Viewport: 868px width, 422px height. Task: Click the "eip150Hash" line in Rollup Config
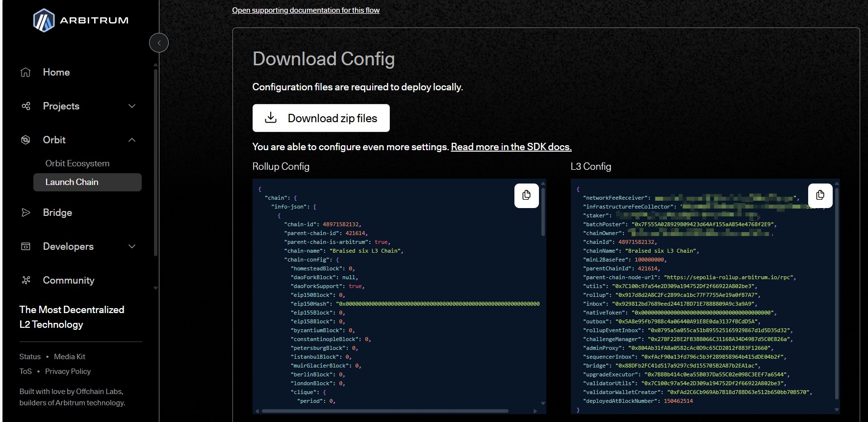click(415, 304)
